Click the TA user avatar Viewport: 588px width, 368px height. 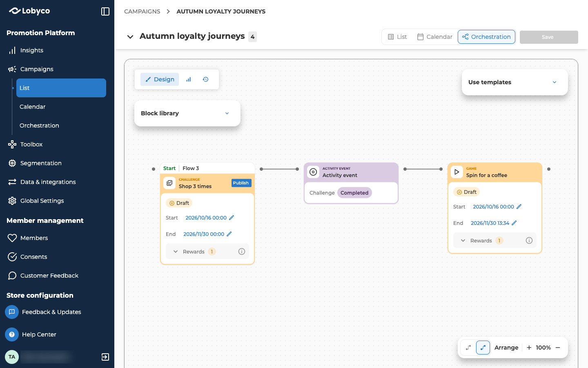point(12,357)
